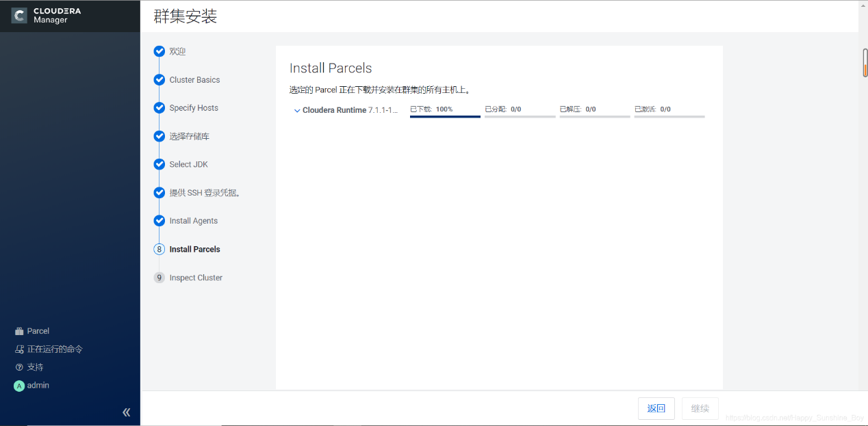Open the Select JDK wizard step
The width and height of the screenshot is (868, 426).
pos(188,165)
